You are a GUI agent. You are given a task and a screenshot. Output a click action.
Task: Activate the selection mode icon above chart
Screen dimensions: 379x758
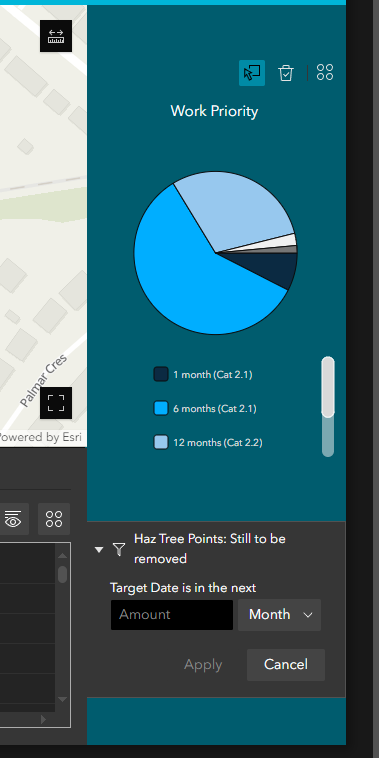[x=252, y=73]
